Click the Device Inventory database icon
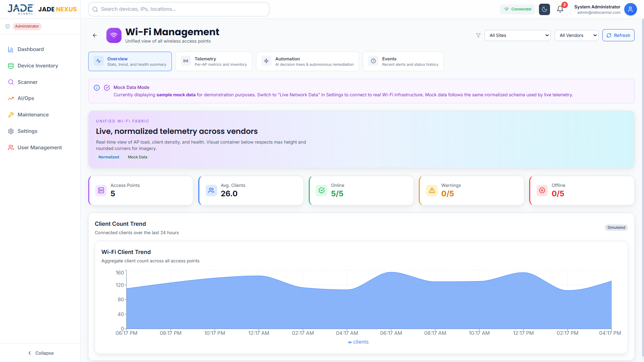The image size is (644, 362). [x=11, y=66]
